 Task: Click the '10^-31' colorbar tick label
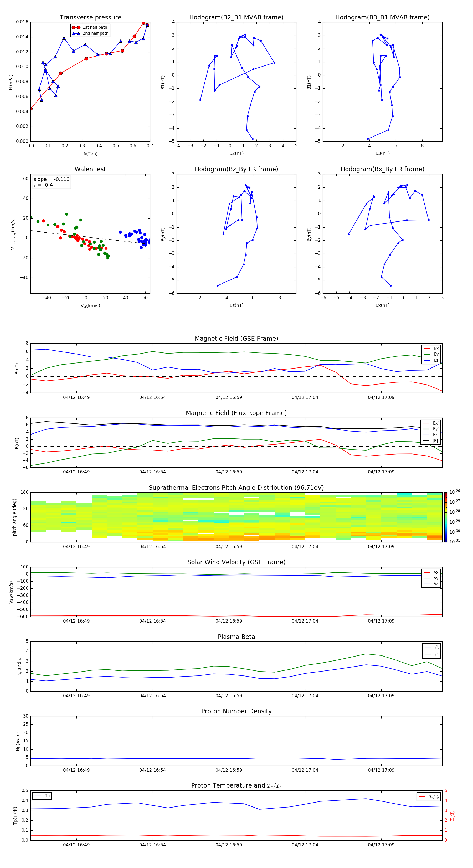pos(455,542)
